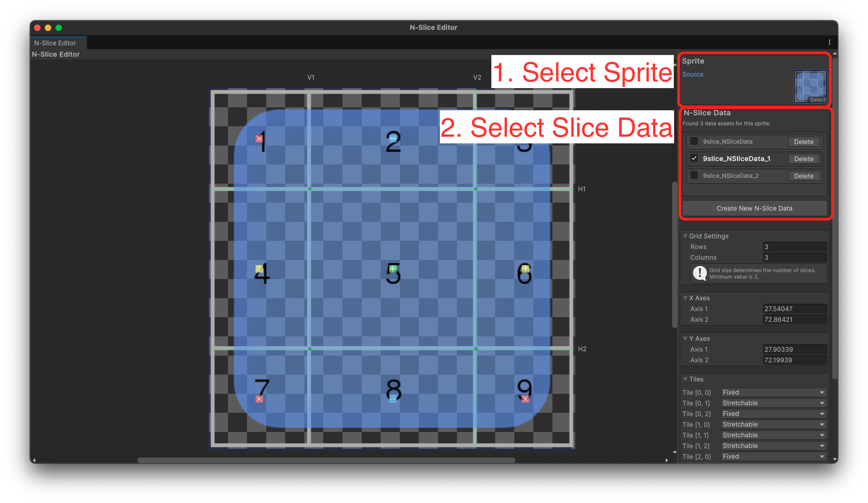
Task: Click the Select button on sprite thumbnail
Action: (817, 100)
